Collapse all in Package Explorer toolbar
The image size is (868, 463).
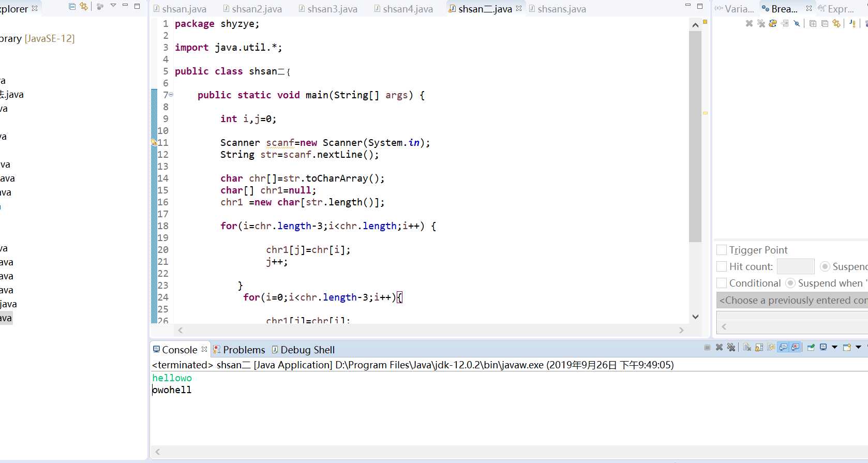tap(72, 6)
